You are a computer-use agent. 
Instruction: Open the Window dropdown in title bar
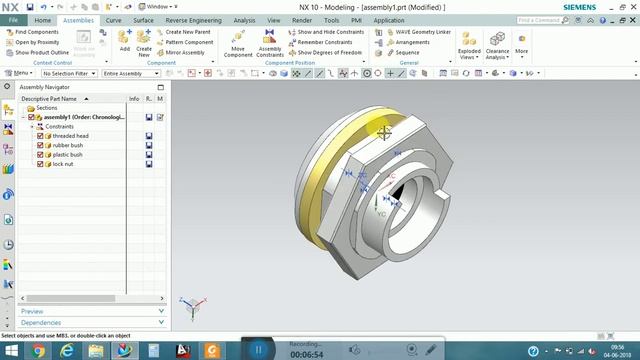pos(158,7)
